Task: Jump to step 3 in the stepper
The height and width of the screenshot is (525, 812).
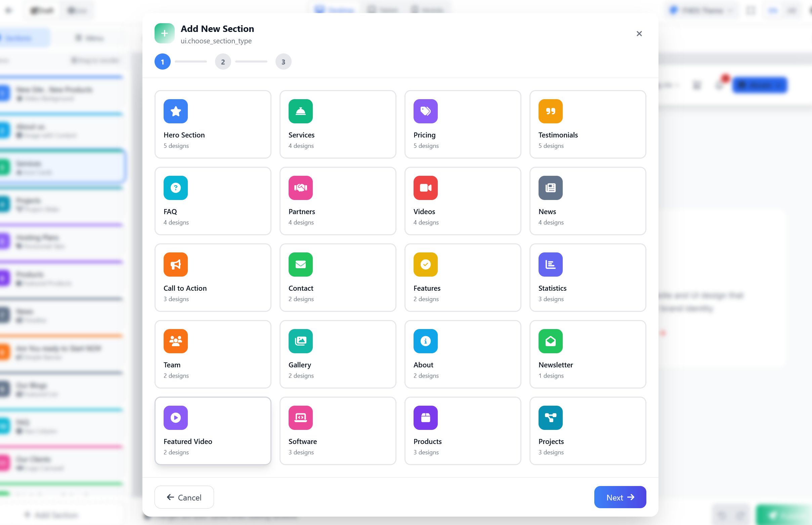Action: [x=283, y=62]
